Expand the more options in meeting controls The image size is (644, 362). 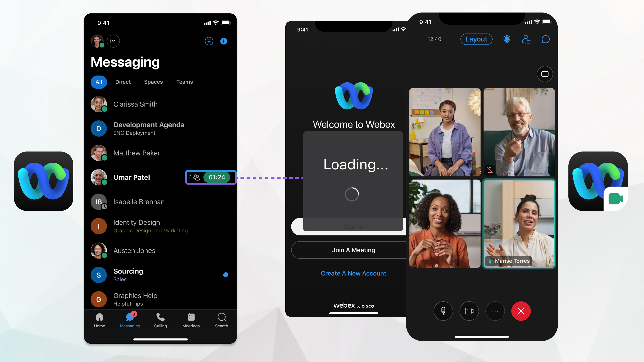click(x=495, y=311)
